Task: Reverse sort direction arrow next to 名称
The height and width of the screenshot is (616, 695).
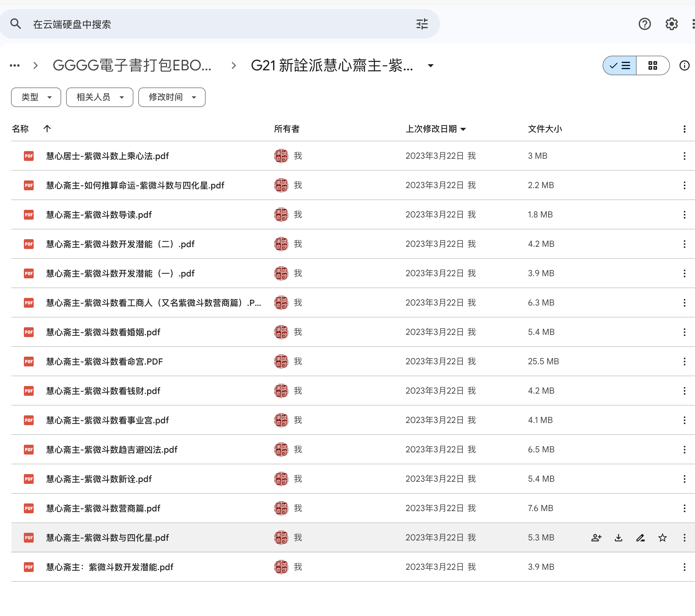Action: (x=47, y=128)
